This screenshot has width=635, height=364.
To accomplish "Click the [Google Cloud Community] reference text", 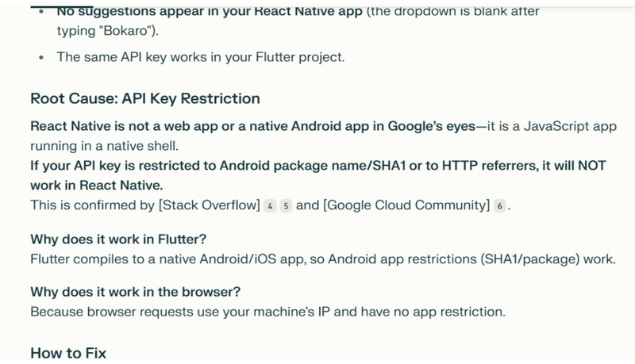I will [406, 205].
